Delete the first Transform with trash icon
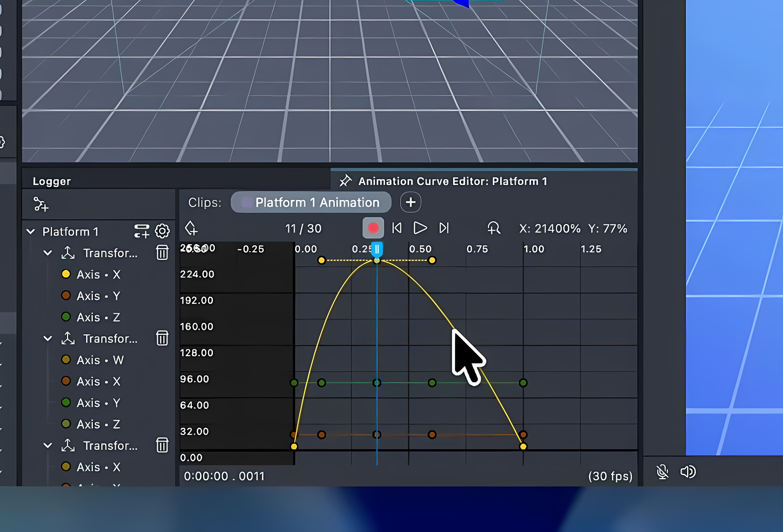Image resolution: width=783 pixels, height=532 pixels. click(162, 253)
